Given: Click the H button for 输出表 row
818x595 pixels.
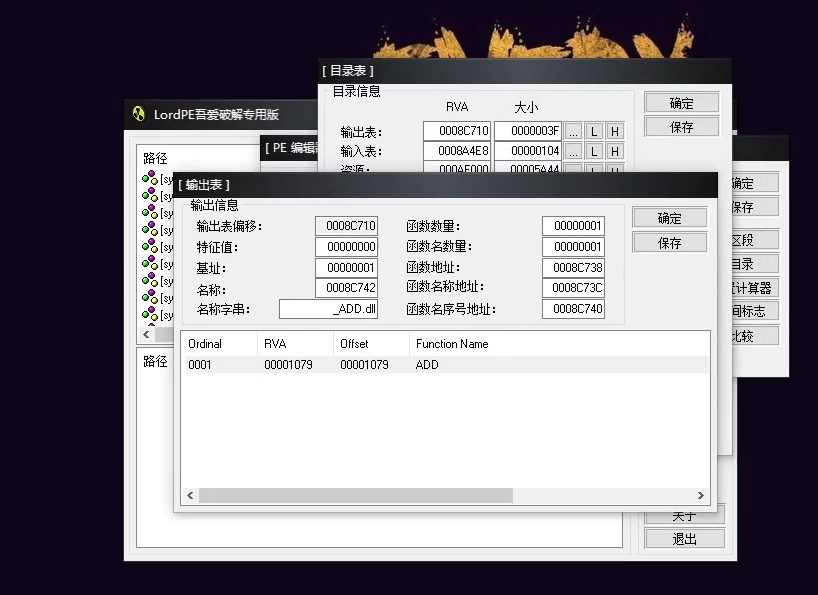Looking at the screenshot, I should click(x=615, y=131).
